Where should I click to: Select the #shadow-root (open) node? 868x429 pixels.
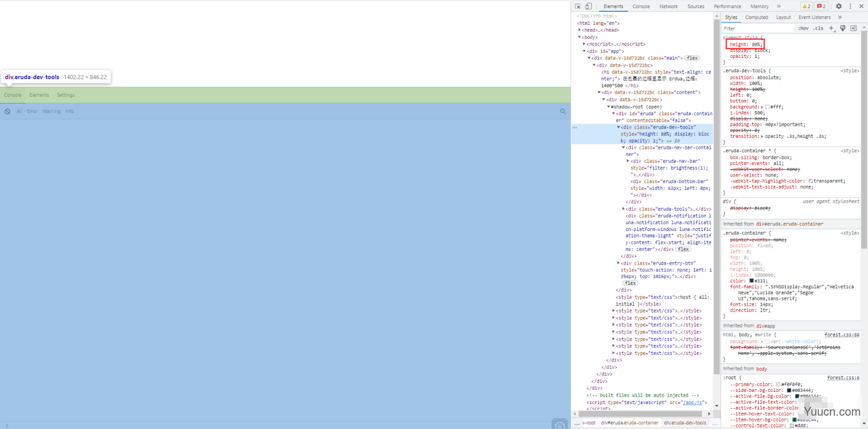click(636, 107)
